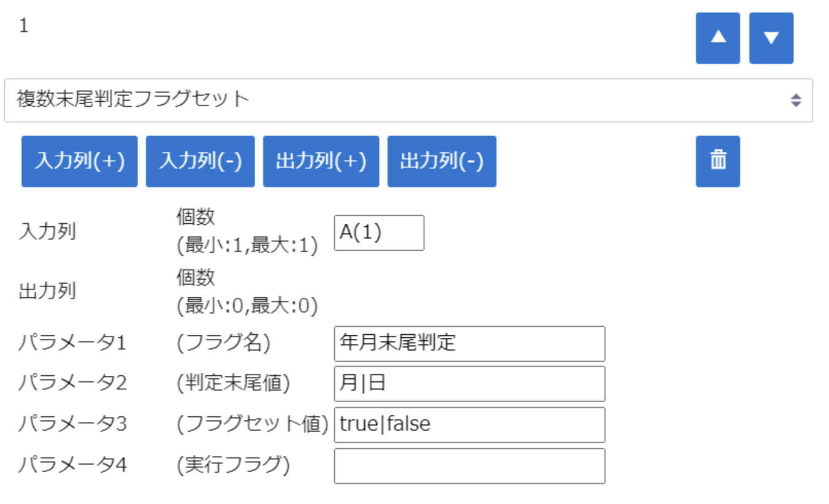This screenshot has height=504, width=829.
Task: Click the パラメータ4 label
Action: click(72, 466)
